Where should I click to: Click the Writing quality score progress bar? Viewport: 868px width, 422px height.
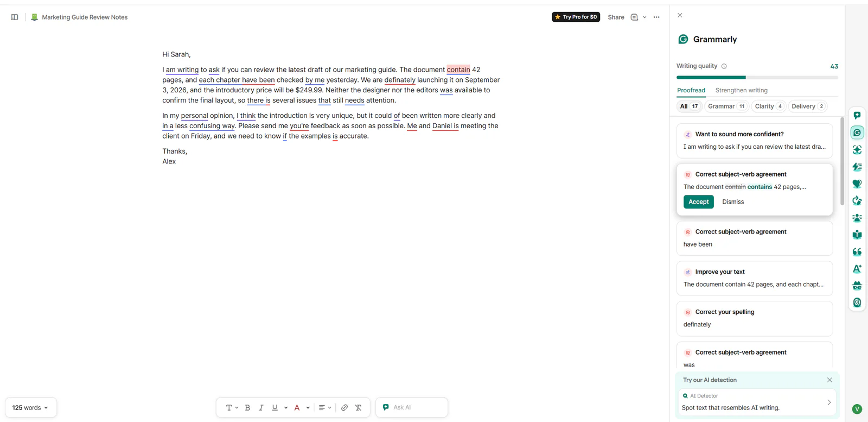point(757,78)
